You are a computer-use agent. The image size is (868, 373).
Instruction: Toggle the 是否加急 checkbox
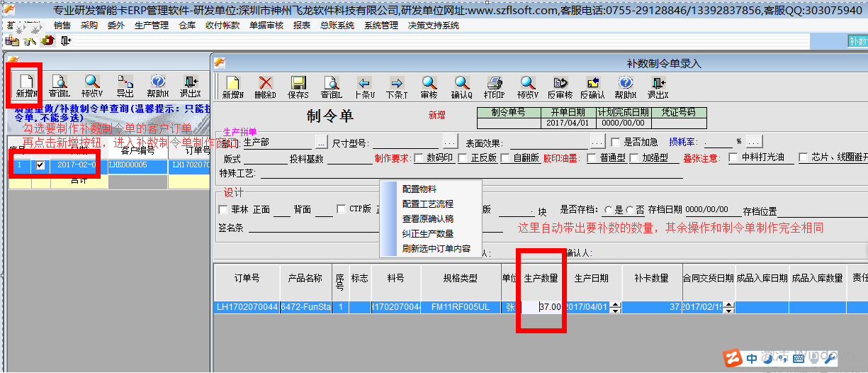tap(616, 142)
